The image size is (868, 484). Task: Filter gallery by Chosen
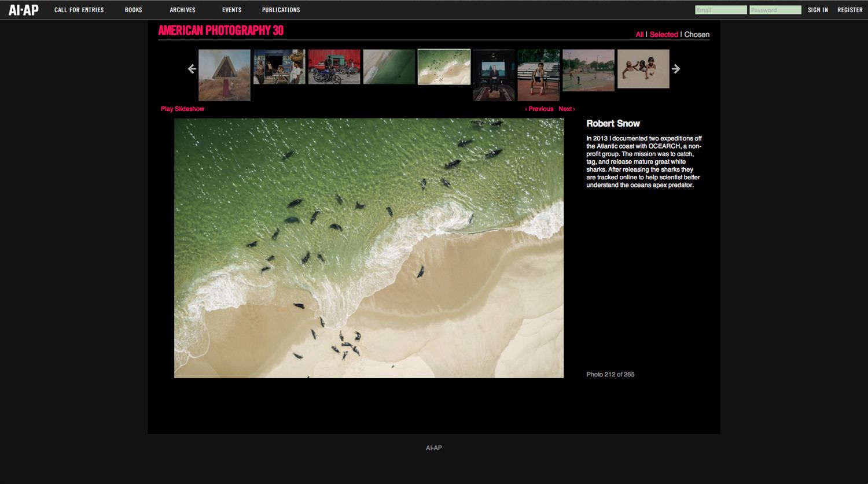point(697,35)
